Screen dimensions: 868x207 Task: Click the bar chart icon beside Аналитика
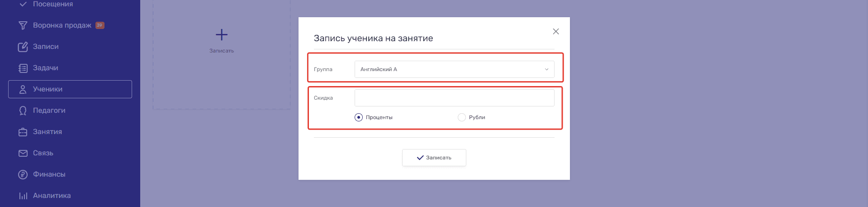pos(23,196)
